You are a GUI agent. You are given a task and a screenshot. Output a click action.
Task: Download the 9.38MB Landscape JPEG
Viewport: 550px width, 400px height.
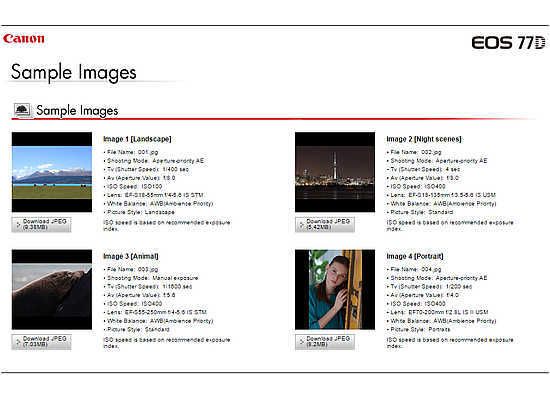click(x=41, y=225)
